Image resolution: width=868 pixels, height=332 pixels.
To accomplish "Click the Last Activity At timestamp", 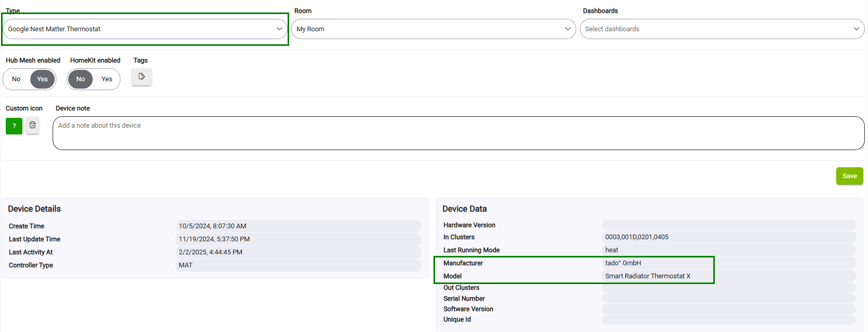I will [210, 252].
